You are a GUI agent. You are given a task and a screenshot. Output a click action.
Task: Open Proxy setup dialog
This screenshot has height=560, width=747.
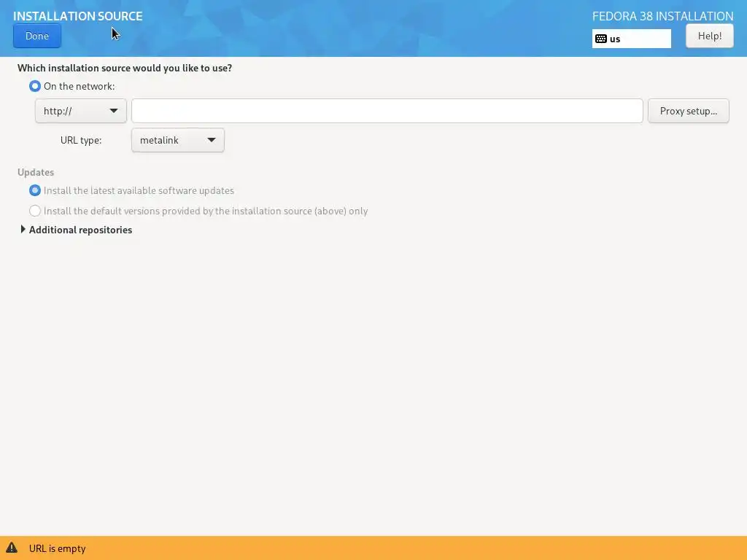(x=688, y=111)
